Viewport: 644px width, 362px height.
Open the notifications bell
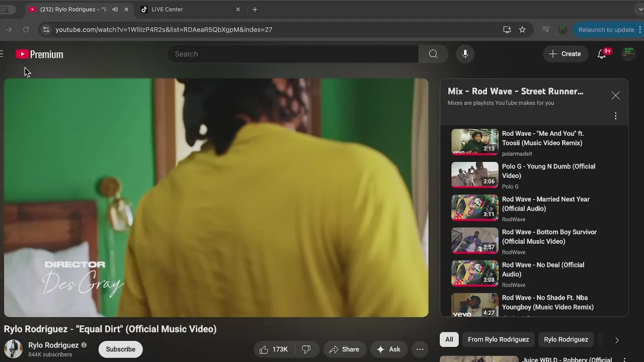tap(603, 54)
